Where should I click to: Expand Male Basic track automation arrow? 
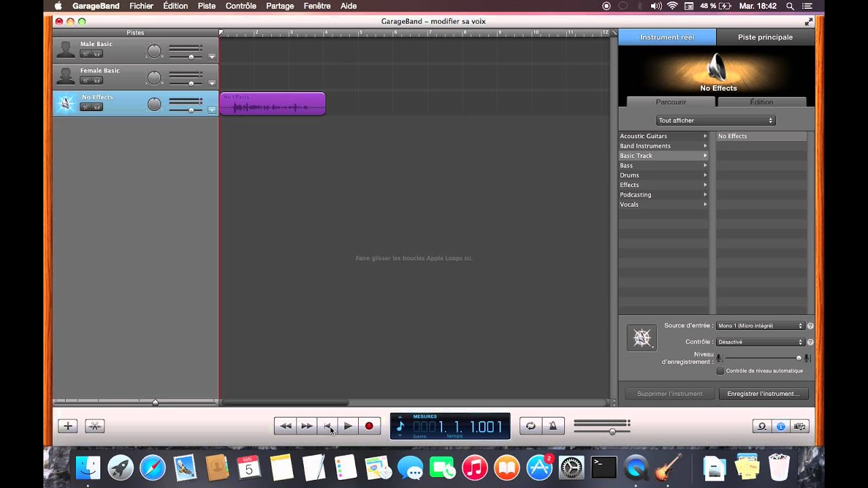(212, 57)
